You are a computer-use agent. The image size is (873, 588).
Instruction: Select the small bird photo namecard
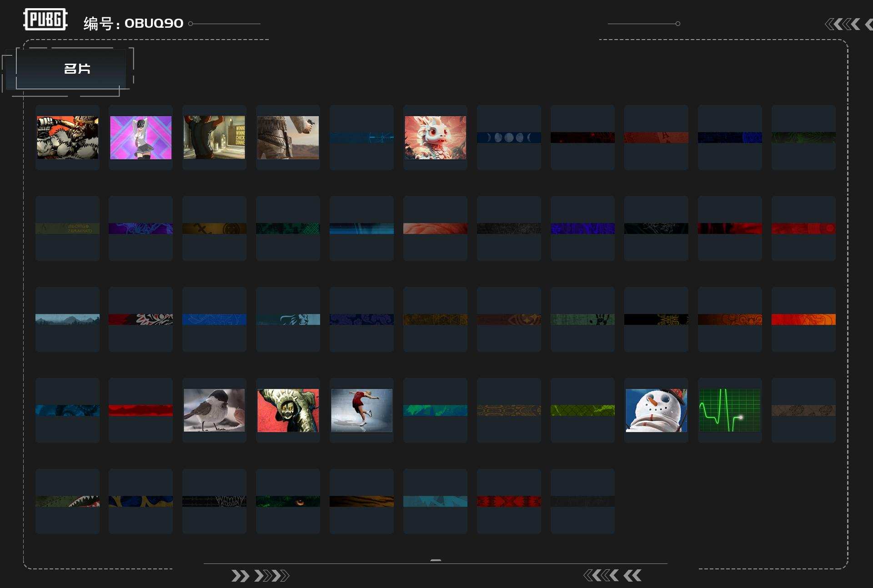pos(214,410)
